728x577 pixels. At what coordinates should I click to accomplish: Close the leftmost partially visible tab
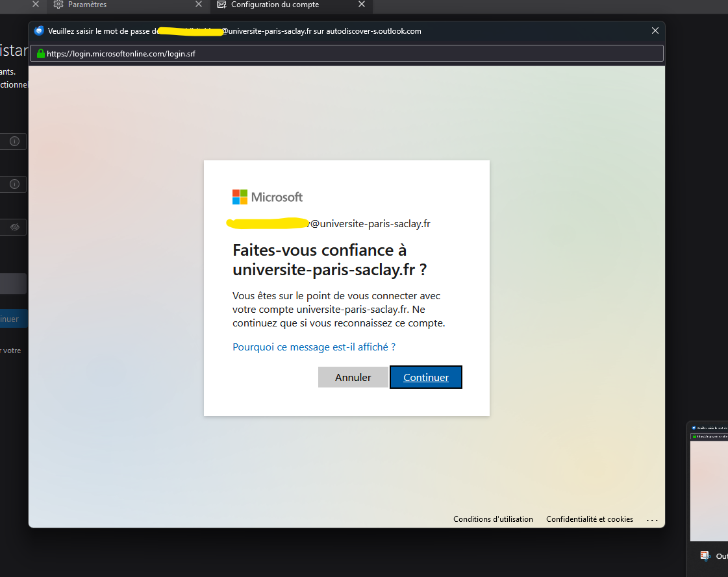(x=36, y=4)
